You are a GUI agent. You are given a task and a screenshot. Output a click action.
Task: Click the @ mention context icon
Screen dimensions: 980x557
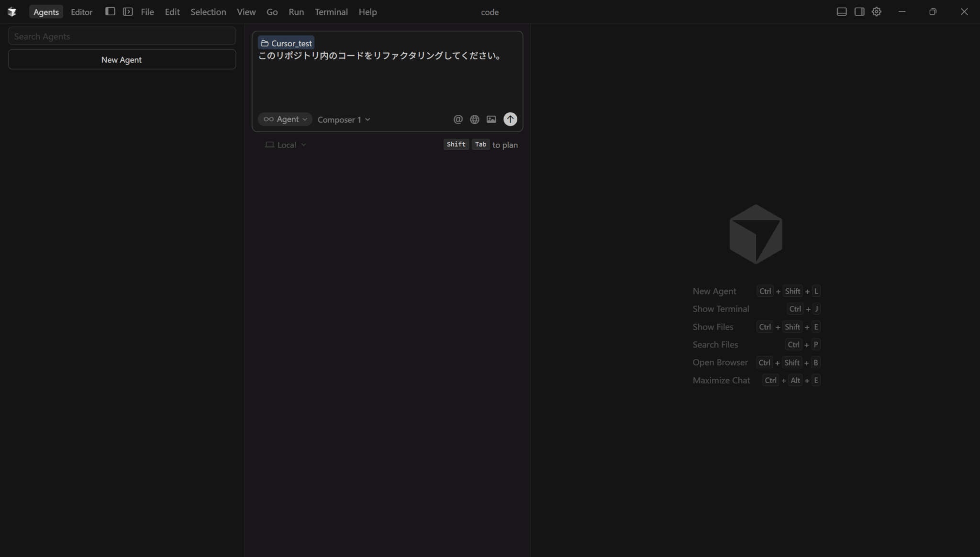pyautogui.click(x=458, y=119)
